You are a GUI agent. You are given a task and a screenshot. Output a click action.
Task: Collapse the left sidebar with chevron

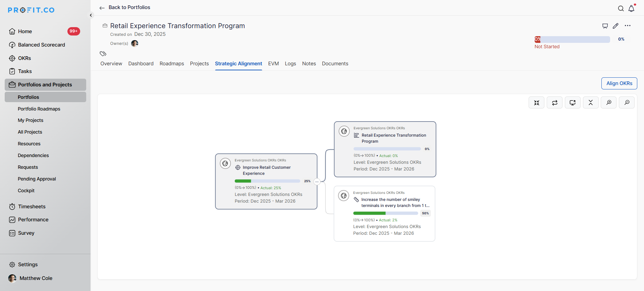tap(91, 15)
